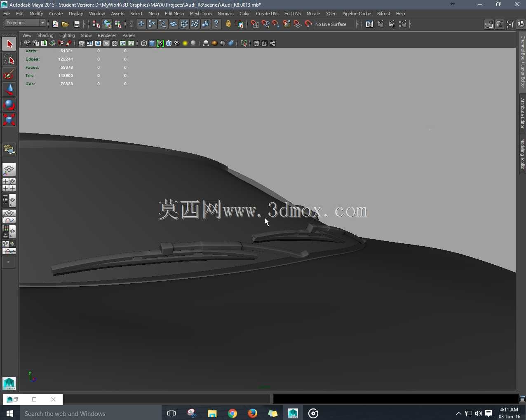Image resolution: width=526 pixels, height=420 pixels.
Task: Toggle Snap to view planes magnet
Action: [298, 24]
